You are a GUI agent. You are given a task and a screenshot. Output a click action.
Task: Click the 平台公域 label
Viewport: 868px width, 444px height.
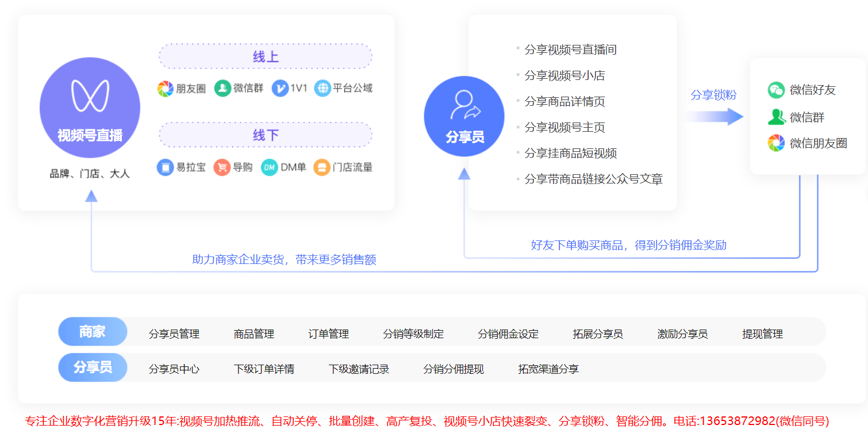pos(352,88)
